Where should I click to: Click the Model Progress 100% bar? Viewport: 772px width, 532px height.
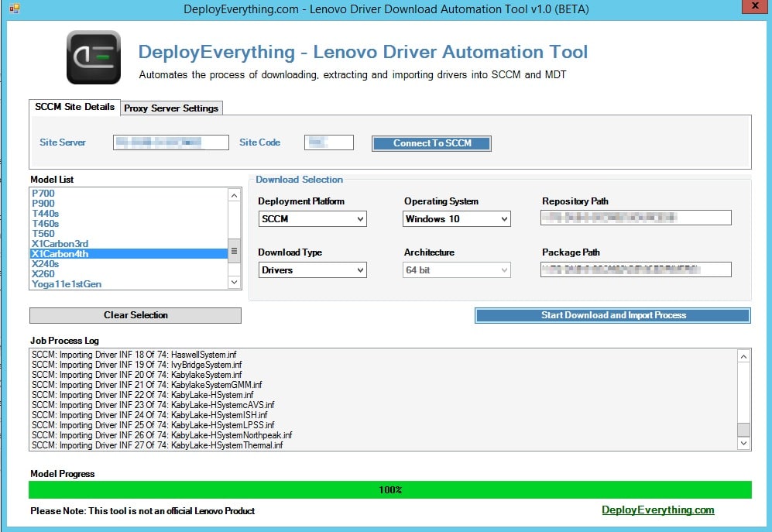tap(390, 489)
